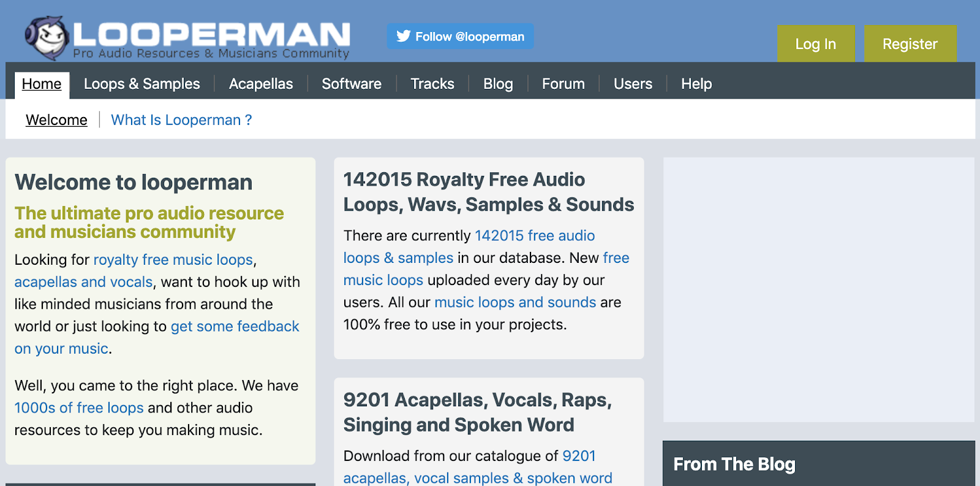This screenshot has width=980, height=486.
Task: Follow the 'acapellas and vocals' link
Action: 83,282
